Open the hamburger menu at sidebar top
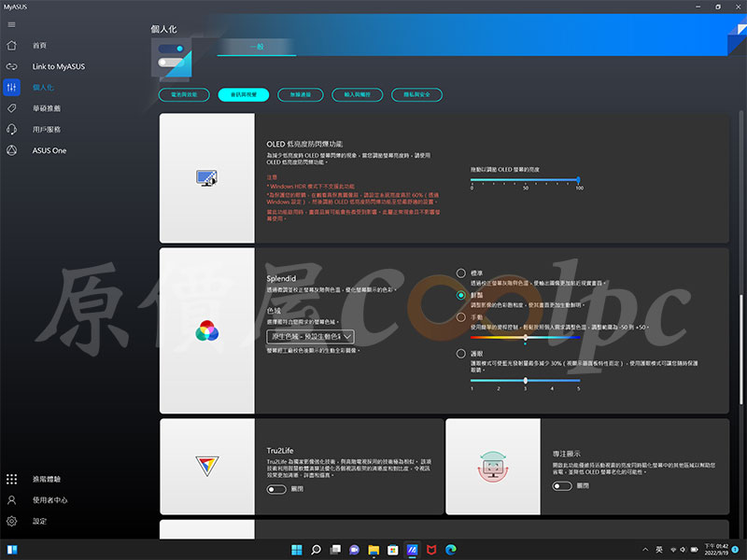Image resolution: width=747 pixels, height=560 pixels. 11,25
